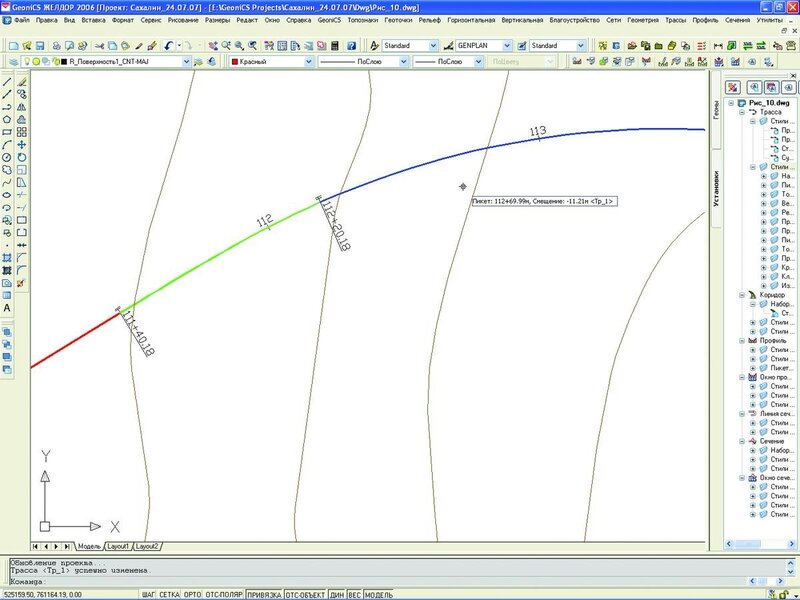
Task: Open the Установки side tab
Action: [x=716, y=188]
